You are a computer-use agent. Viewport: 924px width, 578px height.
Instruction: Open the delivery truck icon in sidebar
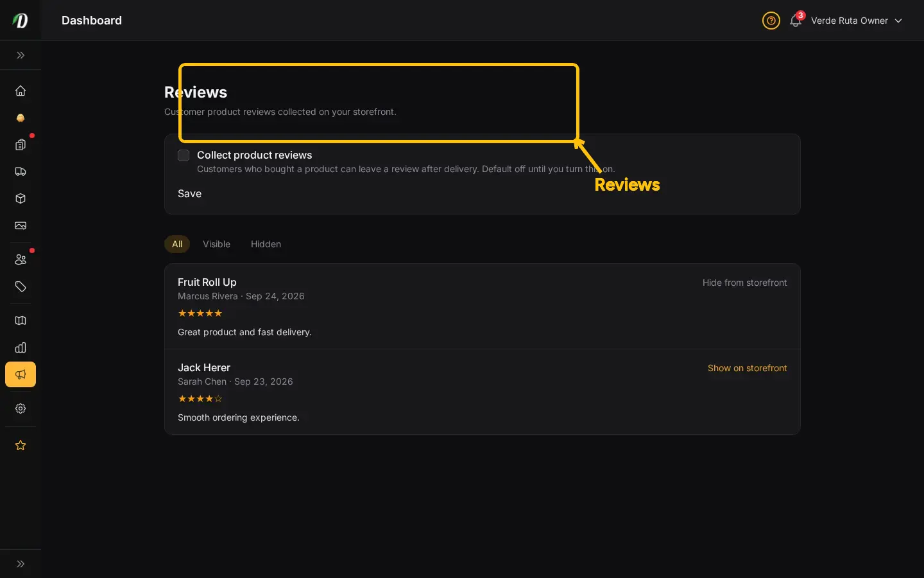point(21,171)
